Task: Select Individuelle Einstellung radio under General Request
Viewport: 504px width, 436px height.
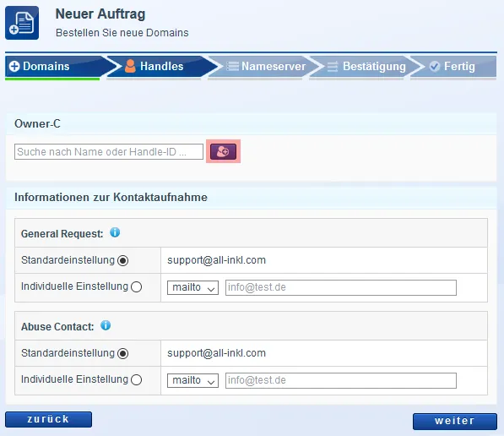Action: coord(136,286)
